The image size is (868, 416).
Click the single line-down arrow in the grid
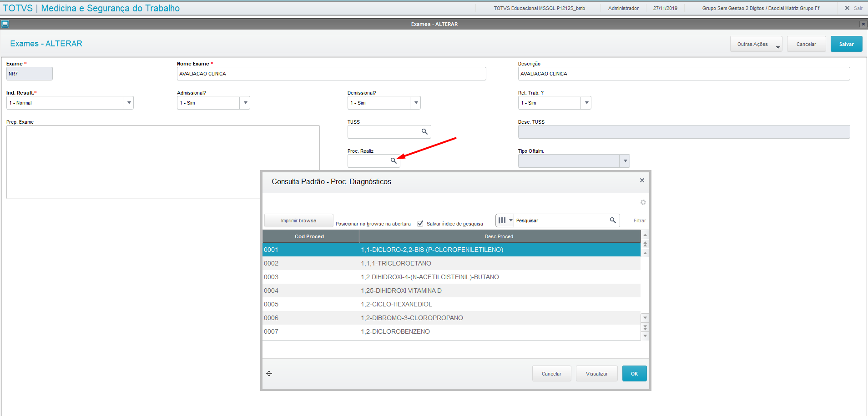[645, 318]
